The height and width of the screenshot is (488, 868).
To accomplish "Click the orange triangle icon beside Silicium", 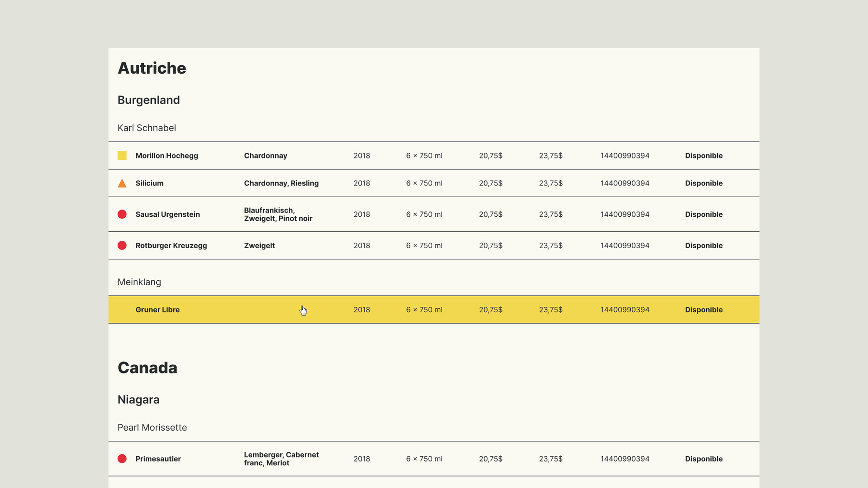I will click(x=122, y=183).
